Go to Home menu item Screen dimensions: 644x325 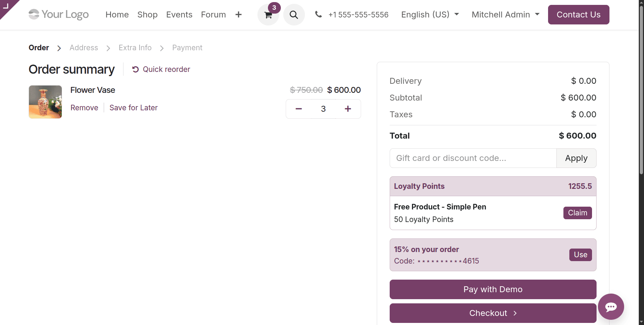point(117,15)
